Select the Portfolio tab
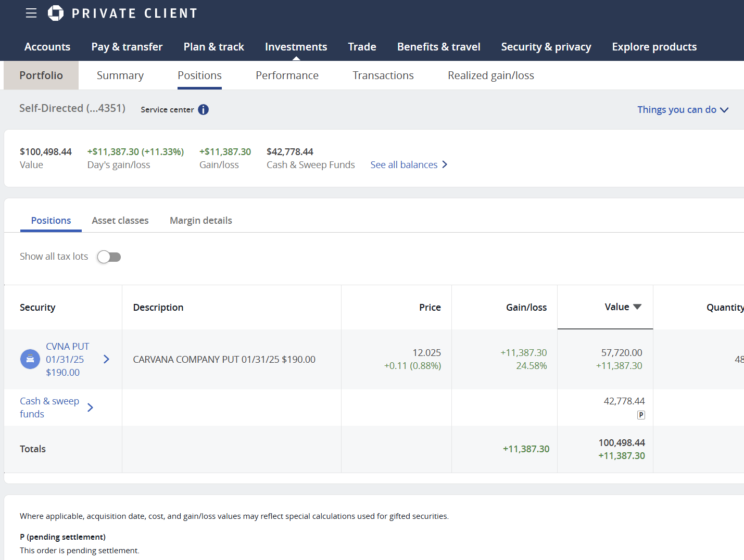 click(41, 75)
